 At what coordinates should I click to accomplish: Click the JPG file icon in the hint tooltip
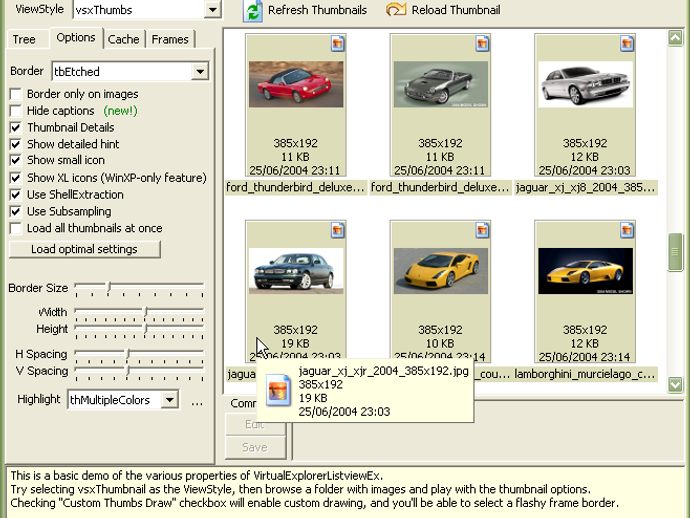coord(278,389)
